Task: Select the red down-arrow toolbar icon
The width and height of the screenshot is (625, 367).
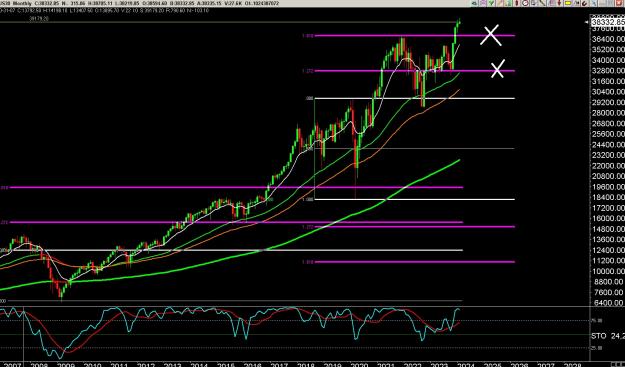Action: (x=559, y=3)
